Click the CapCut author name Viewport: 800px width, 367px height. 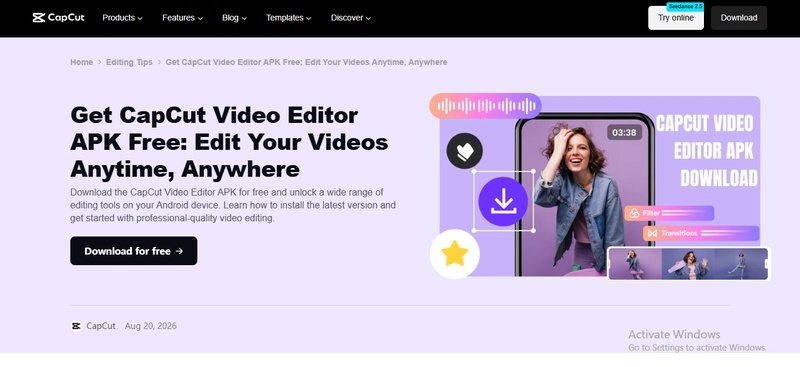(101, 326)
